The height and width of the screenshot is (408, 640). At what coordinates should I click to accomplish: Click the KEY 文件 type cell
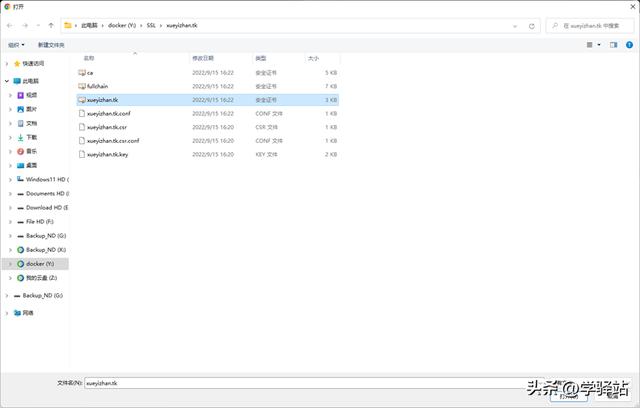[266, 155]
